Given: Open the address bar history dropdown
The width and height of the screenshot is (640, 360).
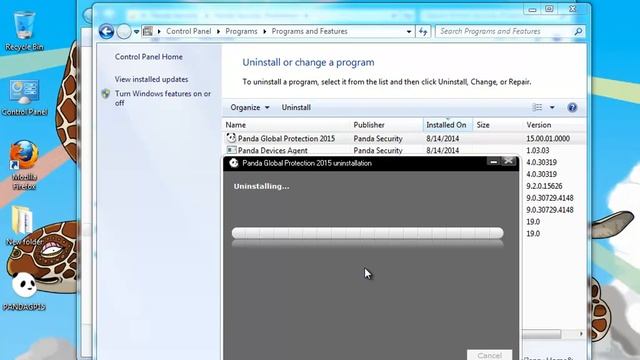Looking at the screenshot, I should [409, 31].
